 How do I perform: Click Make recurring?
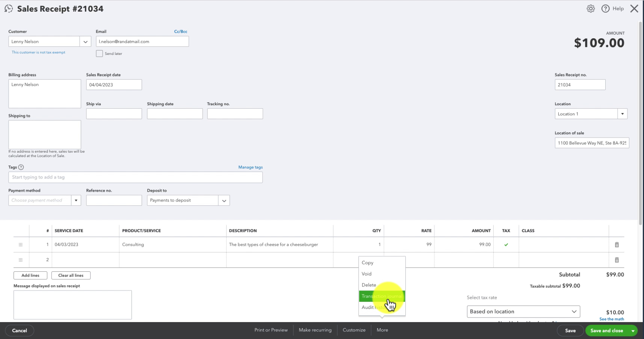[x=315, y=330]
